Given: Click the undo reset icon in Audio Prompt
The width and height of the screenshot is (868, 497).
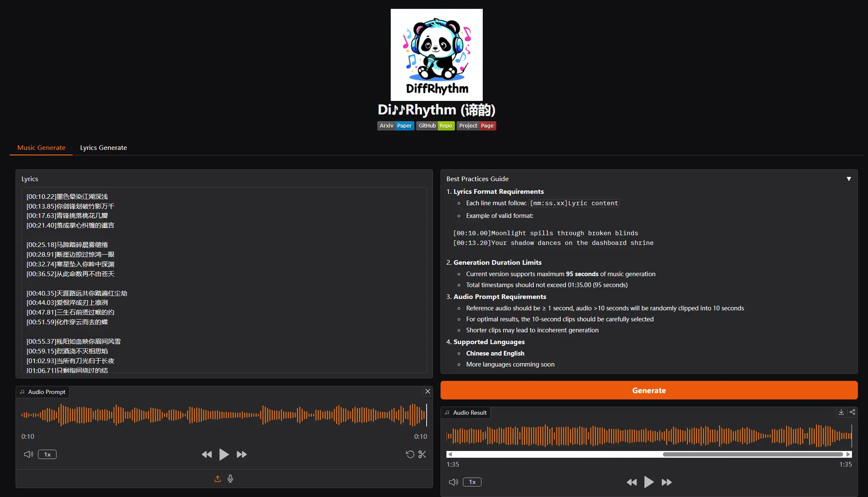Looking at the screenshot, I should coord(410,454).
